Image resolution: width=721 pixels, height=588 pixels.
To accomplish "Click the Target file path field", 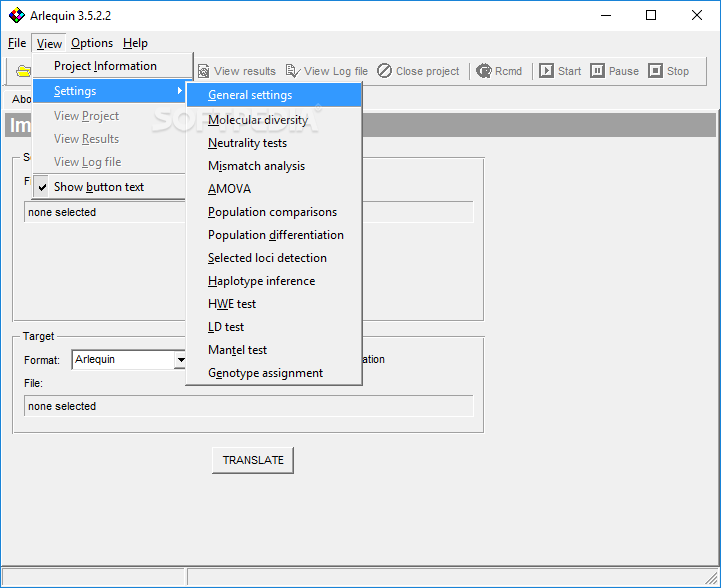I will coord(249,406).
